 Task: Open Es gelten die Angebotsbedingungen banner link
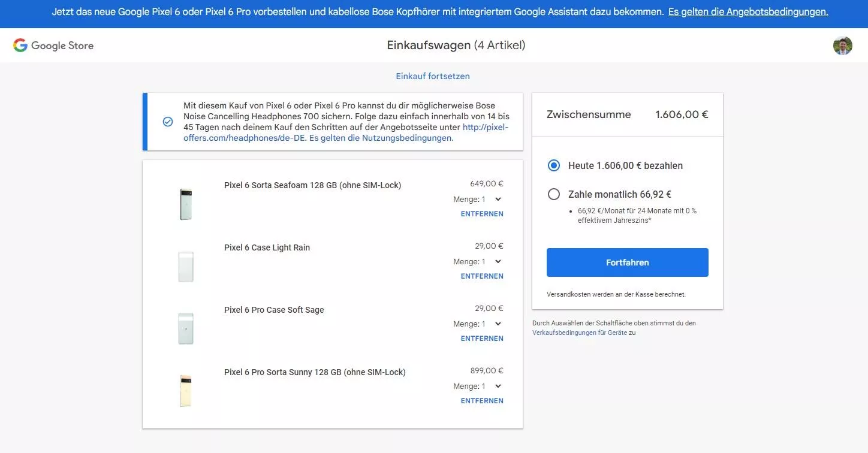tap(748, 12)
